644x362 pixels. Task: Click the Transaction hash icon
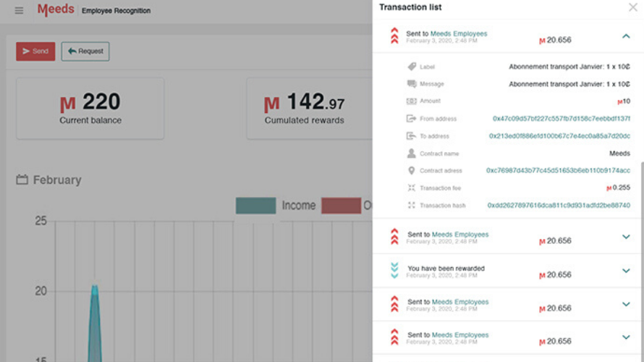click(x=411, y=205)
